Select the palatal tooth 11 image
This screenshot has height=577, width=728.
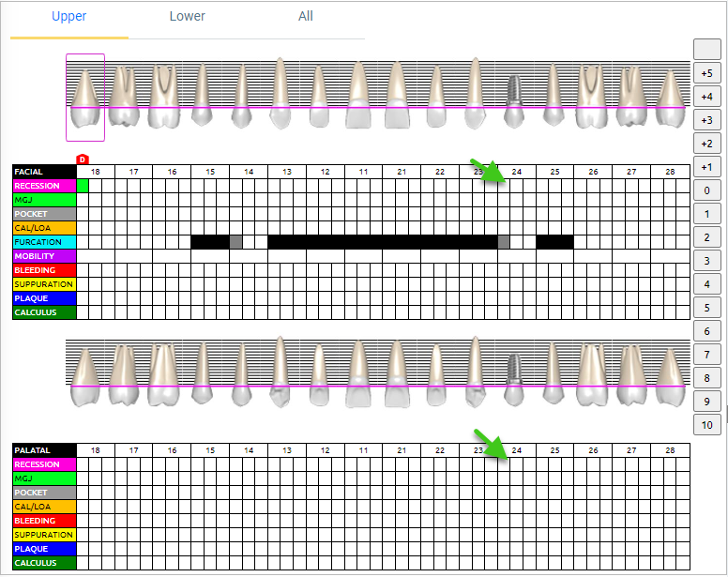coord(358,374)
